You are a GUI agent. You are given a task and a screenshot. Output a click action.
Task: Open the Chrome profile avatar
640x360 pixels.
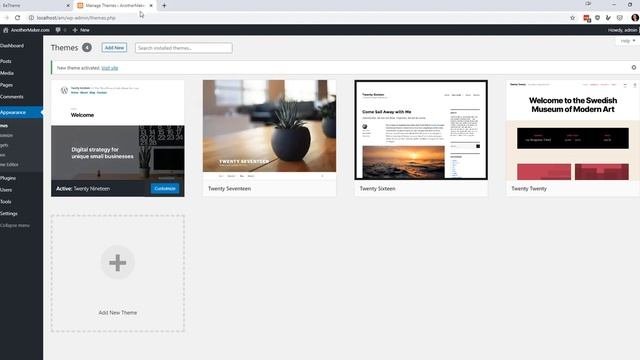[x=635, y=18]
